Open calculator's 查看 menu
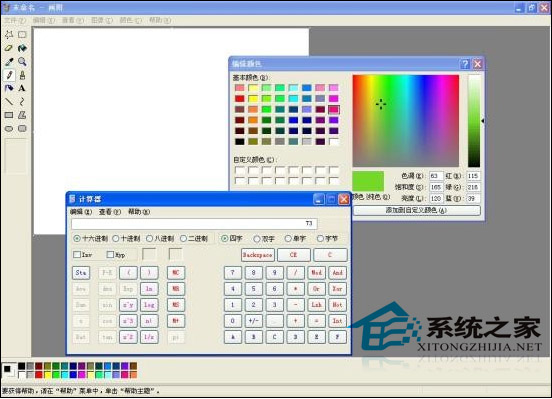 pos(110,212)
